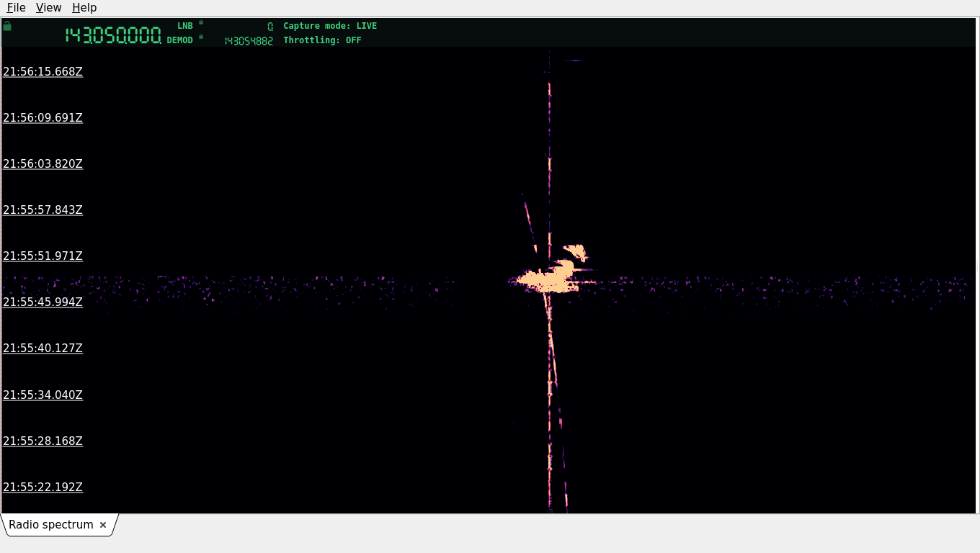This screenshot has height=553, width=980.
Task: Click the Capture mode: LIVE status
Action: (330, 26)
